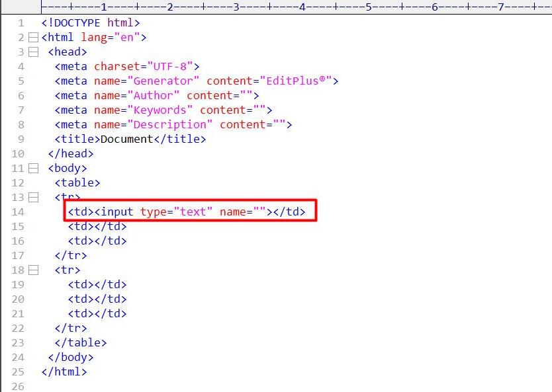552x392 pixels.
Task: Collapse the body fold marker on line 11
Action: pos(33,169)
